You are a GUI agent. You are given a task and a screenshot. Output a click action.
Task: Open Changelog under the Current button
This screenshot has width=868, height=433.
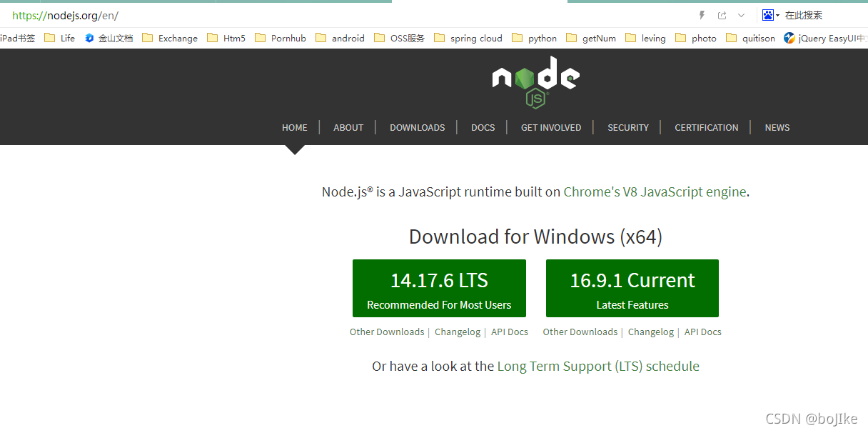(651, 332)
